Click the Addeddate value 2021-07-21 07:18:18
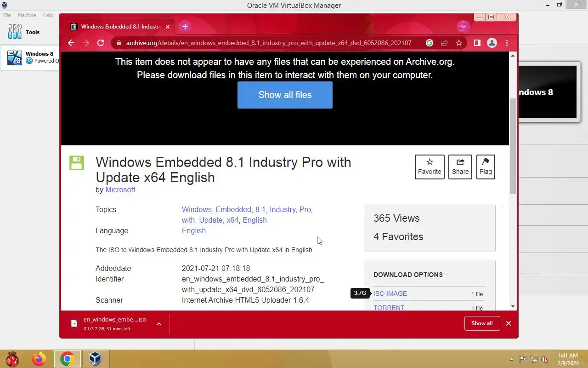This screenshot has width=588, height=368. (x=216, y=268)
